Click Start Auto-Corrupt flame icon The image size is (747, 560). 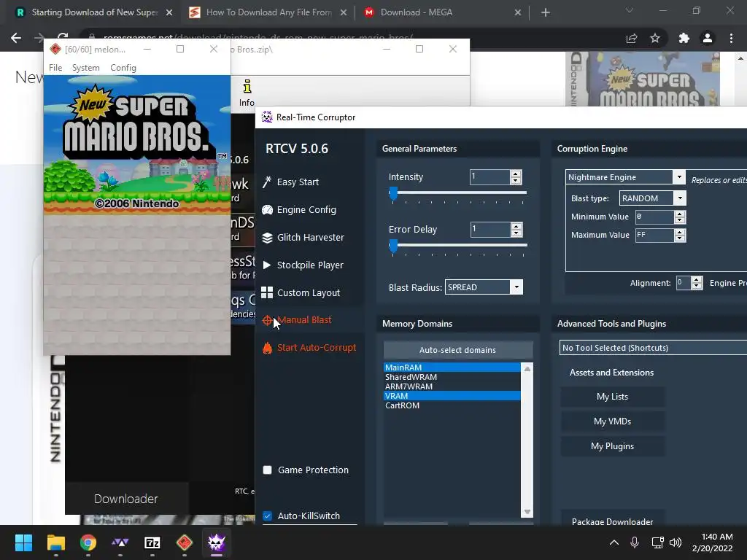click(x=267, y=348)
